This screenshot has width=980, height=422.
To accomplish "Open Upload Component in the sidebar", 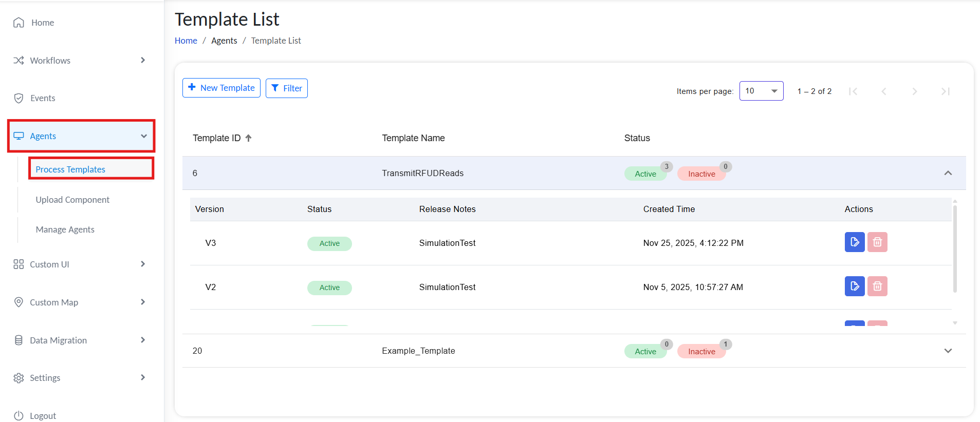I will point(72,200).
